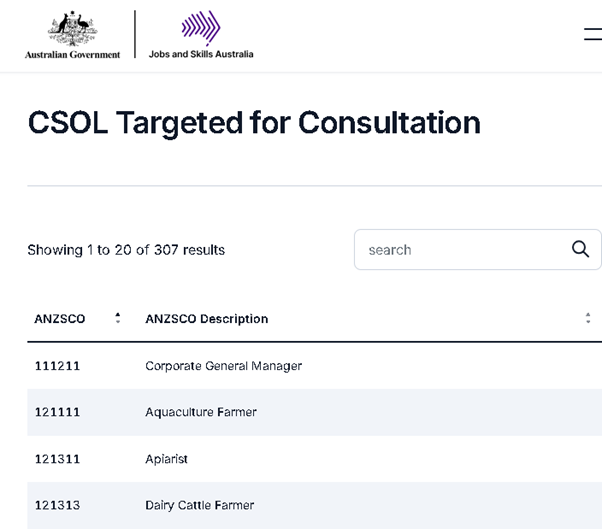This screenshot has height=529, width=602.
Task: Click ANZSCO code 121313
Action: pyautogui.click(x=58, y=505)
